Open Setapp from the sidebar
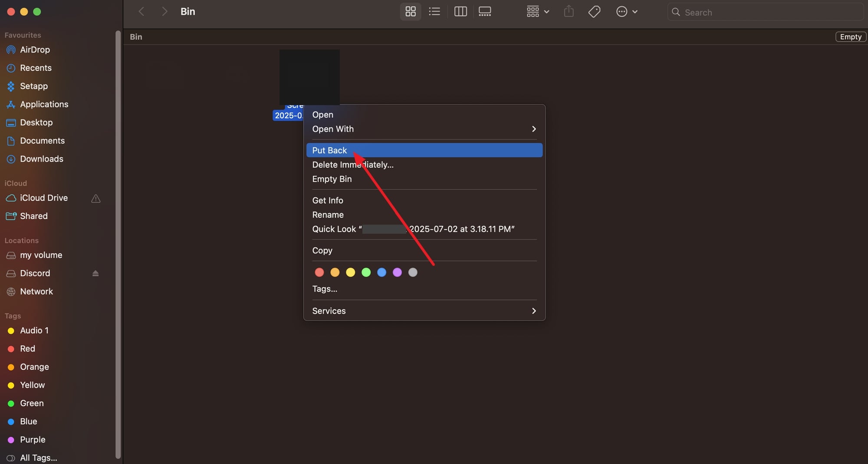The width and height of the screenshot is (868, 464). [x=34, y=86]
